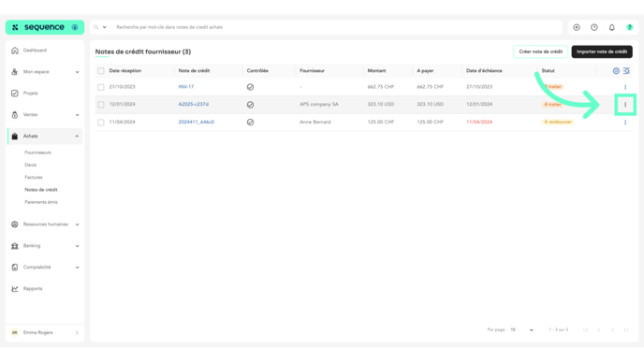Click controlled status icon for A2025-c237d
The image size is (644, 362).
click(x=250, y=105)
